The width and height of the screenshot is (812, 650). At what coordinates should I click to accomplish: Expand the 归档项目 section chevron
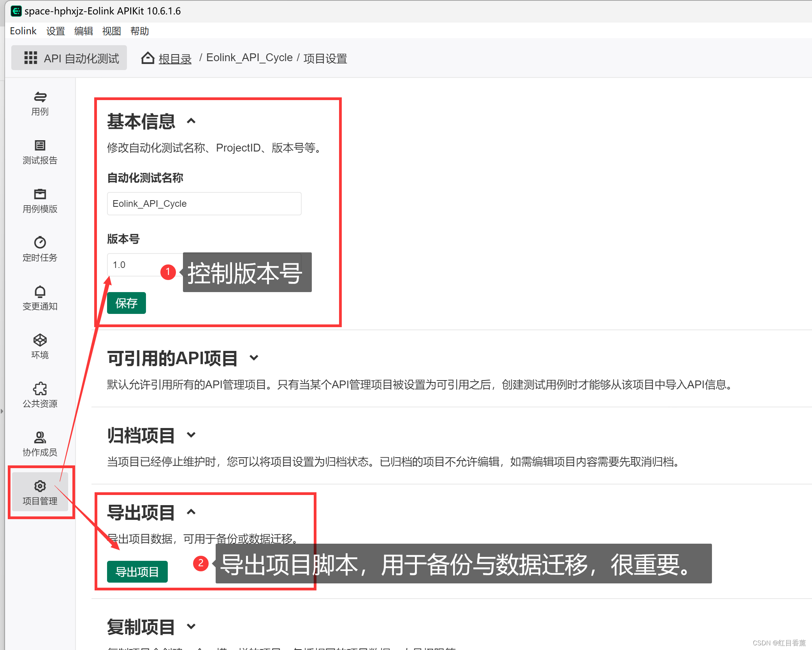click(x=191, y=435)
